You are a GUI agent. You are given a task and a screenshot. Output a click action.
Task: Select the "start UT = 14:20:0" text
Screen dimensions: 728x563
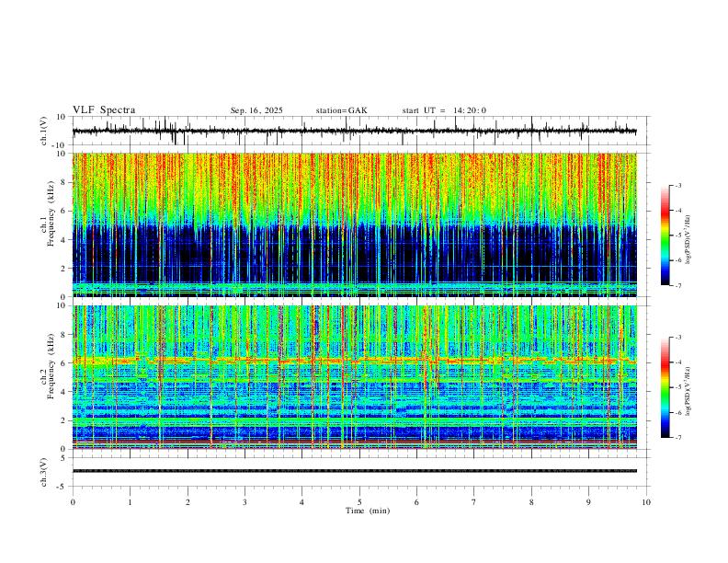pyautogui.click(x=444, y=110)
